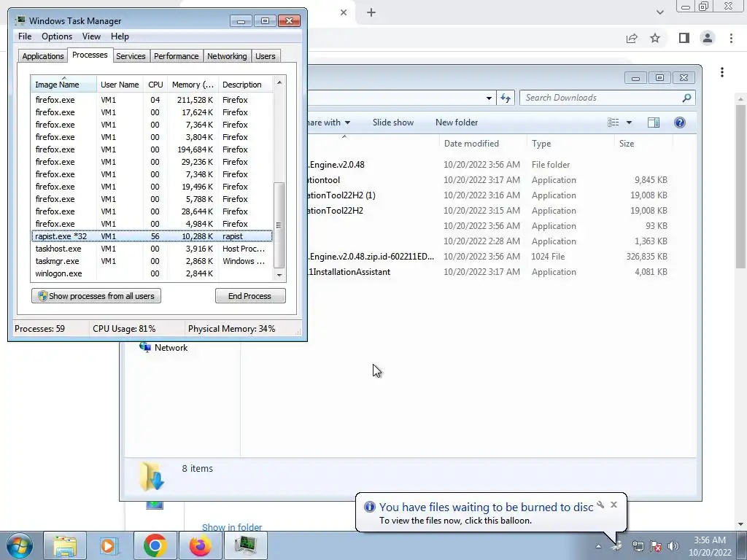Open the volume speaker tray icon
The height and width of the screenshot is (560, 747).
673,546
